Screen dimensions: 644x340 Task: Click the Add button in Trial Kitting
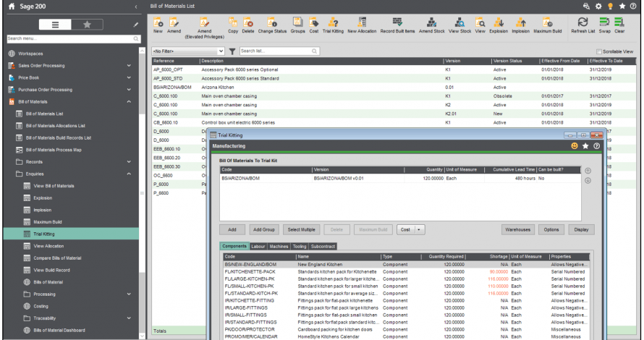tap(232, 230)
